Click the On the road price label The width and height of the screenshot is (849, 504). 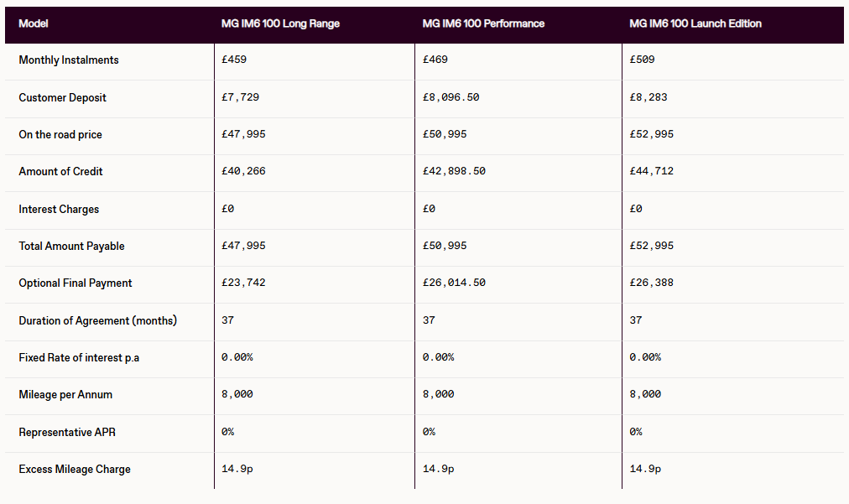[60, 134]
